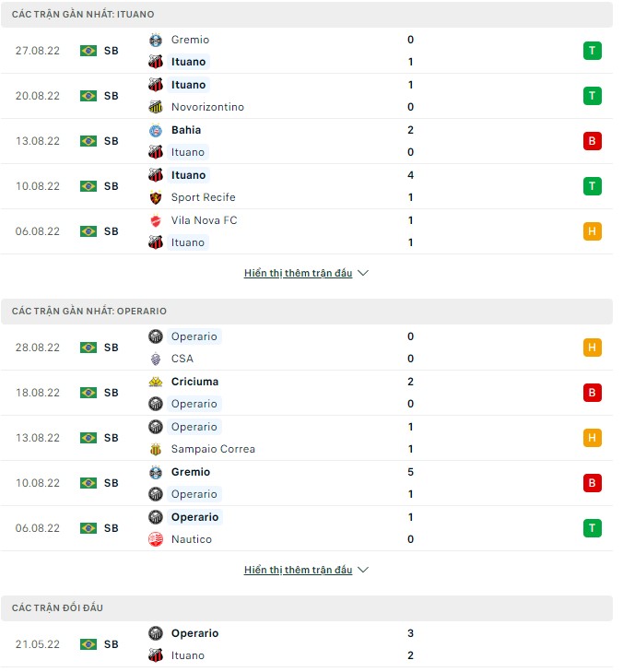This screenshot has width=623, height=672.
Task: Click the Vila Nova FC crest
Action: point(155,220)
